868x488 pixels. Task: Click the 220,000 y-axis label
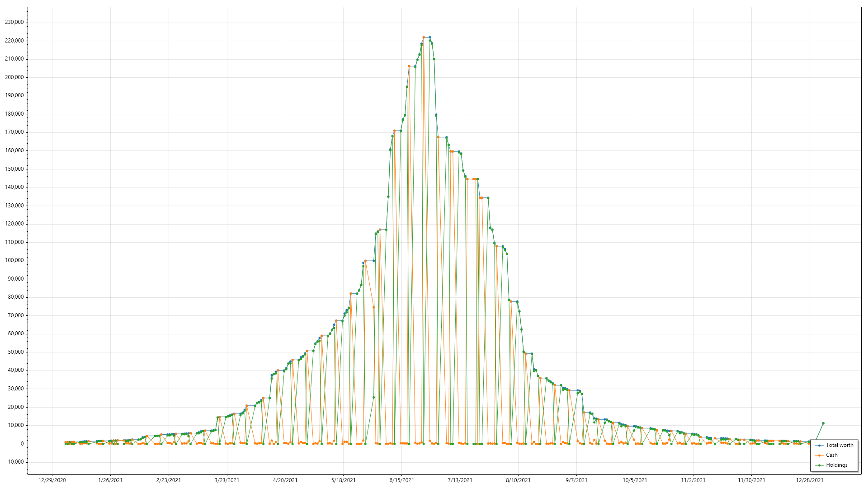pyautogui.click(x=14, y=41)
